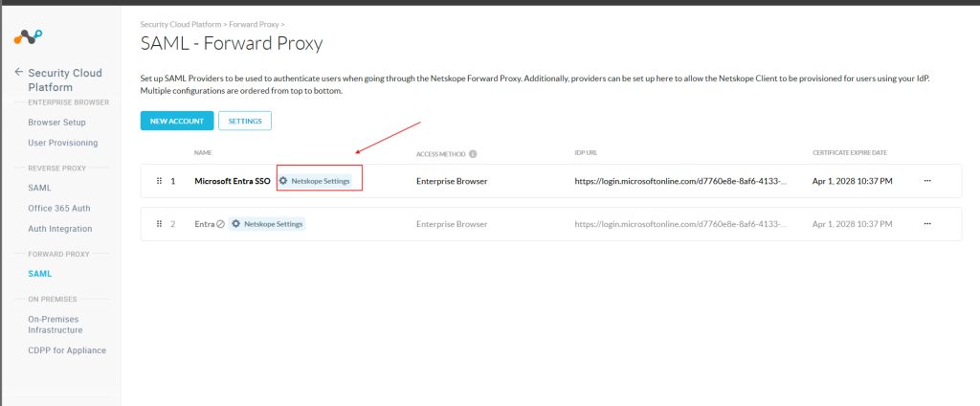Open Browser Setup in sidebar

(56, 122)
